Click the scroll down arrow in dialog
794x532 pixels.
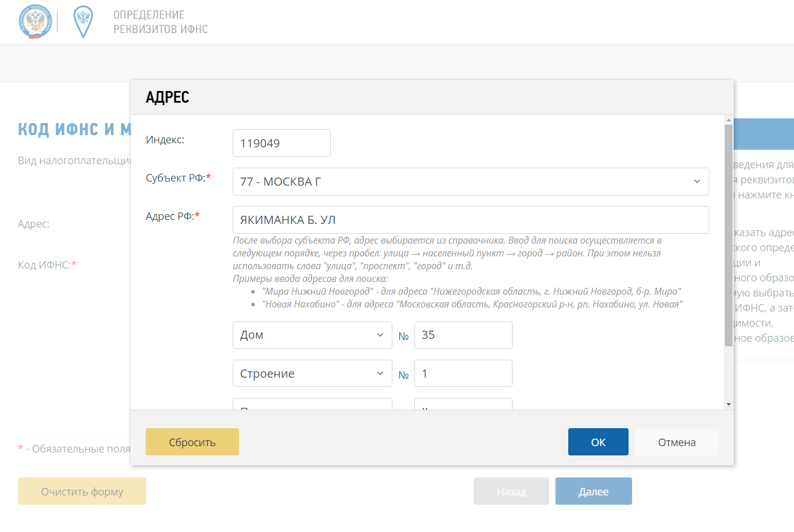(x=728, y=404)
